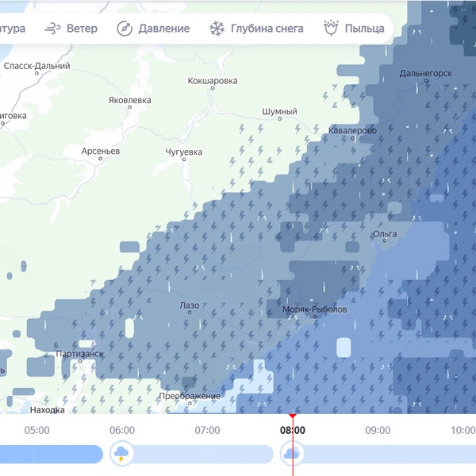
Task: Select the pressure gauge icon for the Давление layer
Action: (125, 29)
